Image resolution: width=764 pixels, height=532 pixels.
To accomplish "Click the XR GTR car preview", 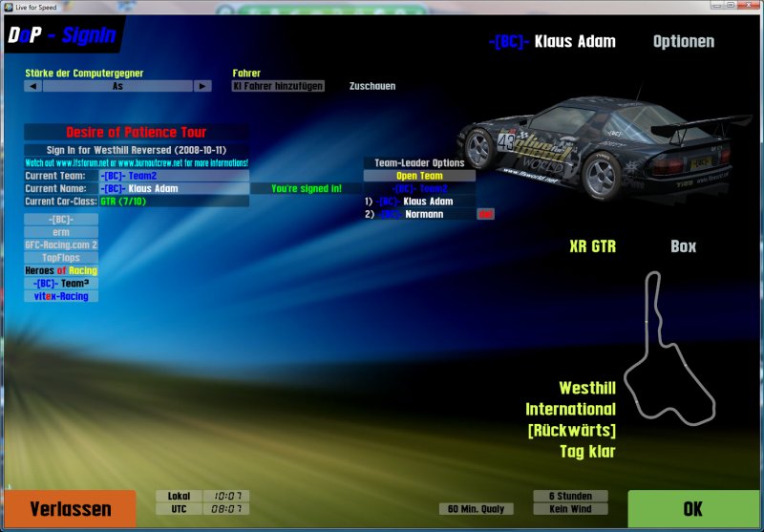I will coord(605,149).
